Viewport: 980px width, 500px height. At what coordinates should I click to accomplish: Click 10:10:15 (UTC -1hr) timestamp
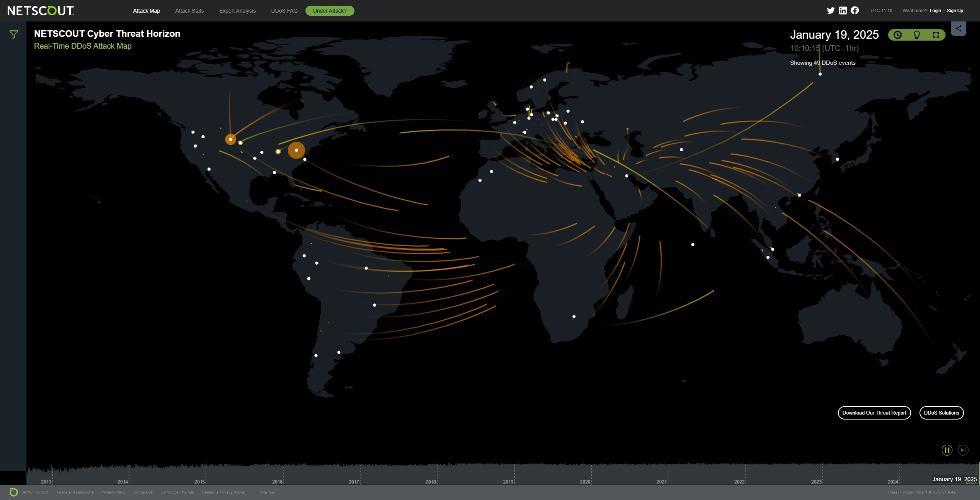pos(824,48)
